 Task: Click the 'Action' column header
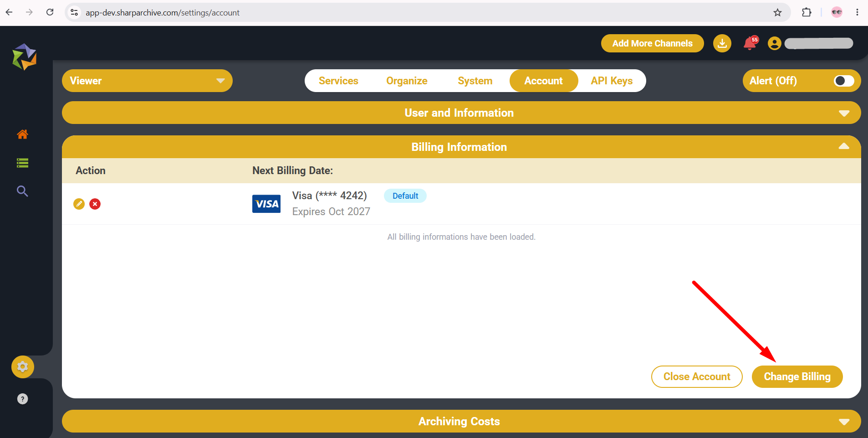pyautogui.click(x=91, y=170)
